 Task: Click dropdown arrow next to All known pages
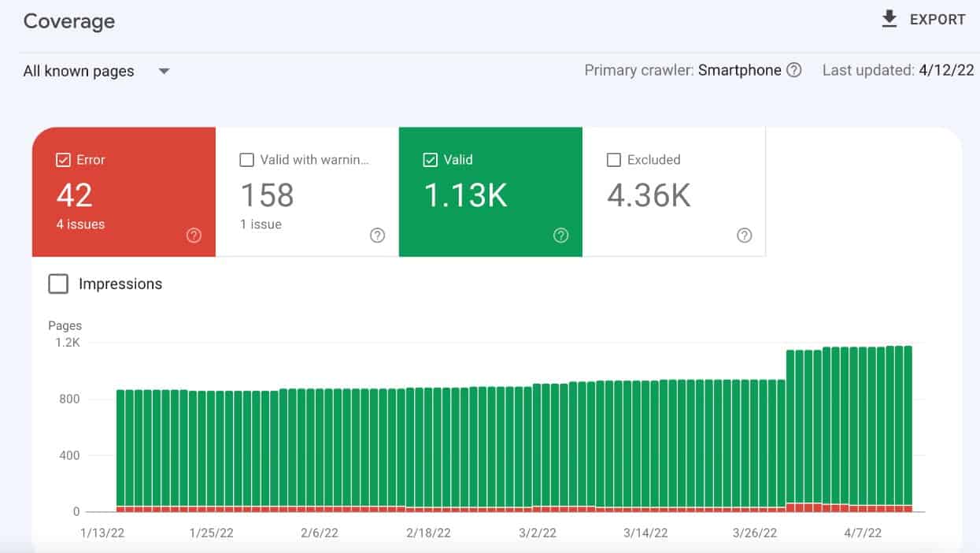pyautogui.click(x=164, y=71)
